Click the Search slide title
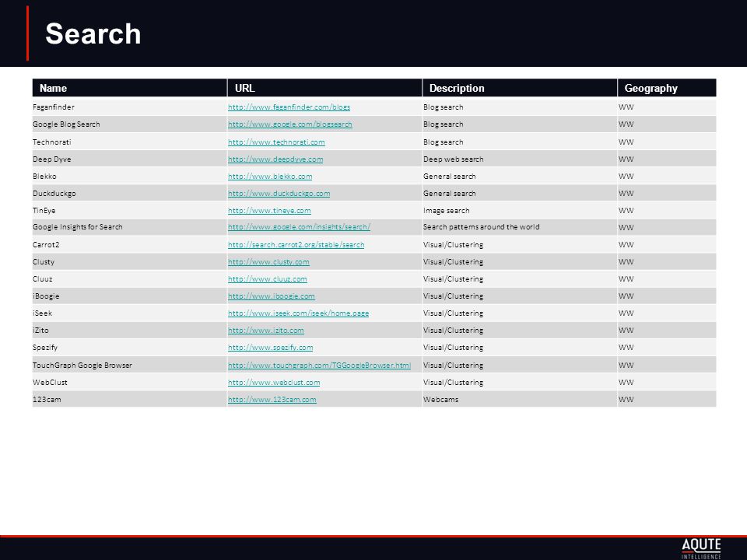 click(x=93, y=33)
